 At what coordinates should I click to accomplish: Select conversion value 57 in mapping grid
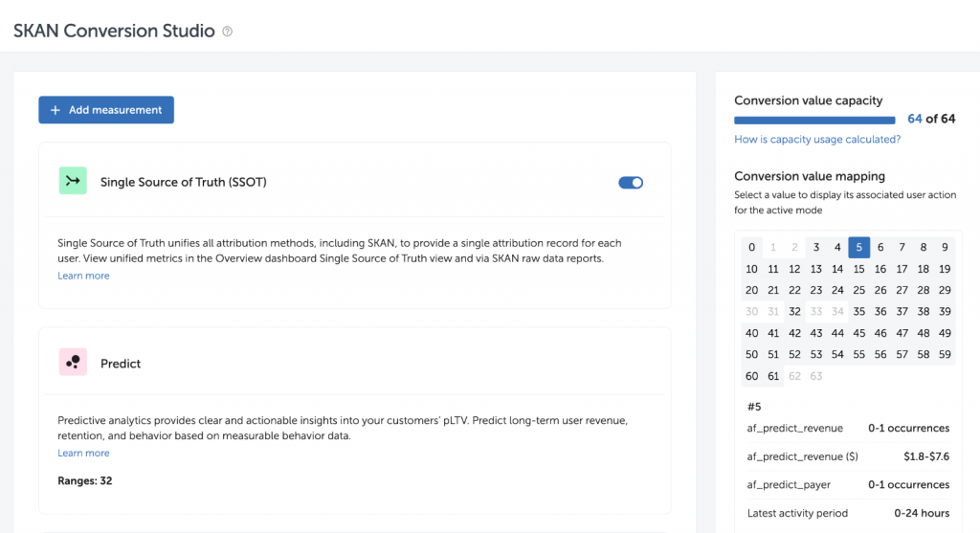pos(902,355)
